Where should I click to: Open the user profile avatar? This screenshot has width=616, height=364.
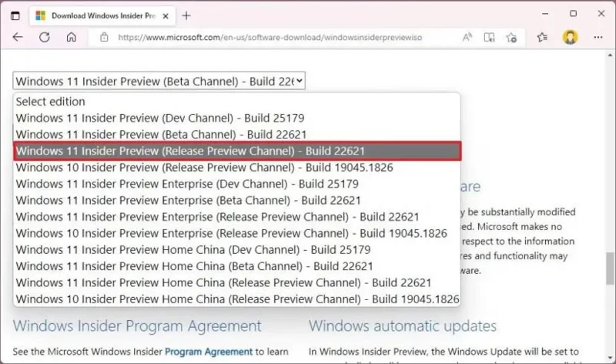(x=570, y=37)
